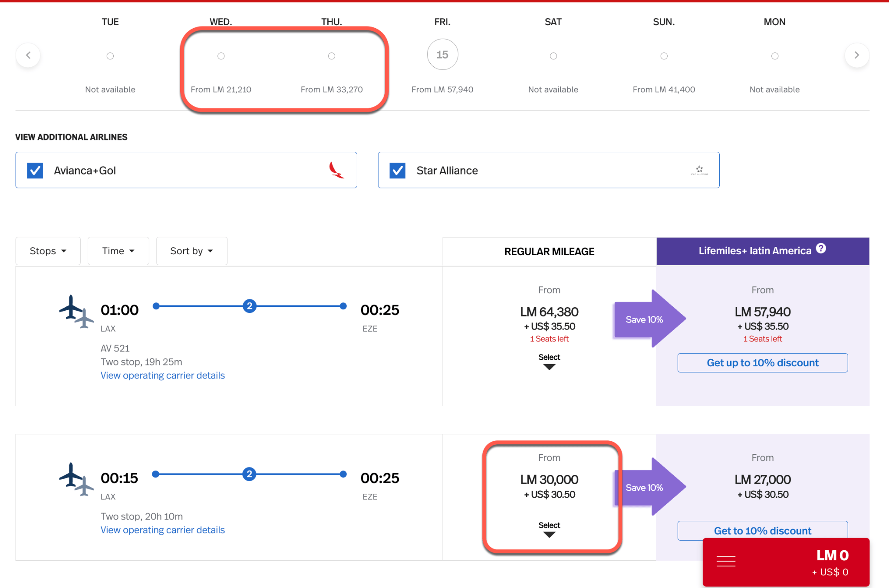Expand Select for LM 30,000 fare
Viewport: 889px width, 588px height.
(549, 529)
